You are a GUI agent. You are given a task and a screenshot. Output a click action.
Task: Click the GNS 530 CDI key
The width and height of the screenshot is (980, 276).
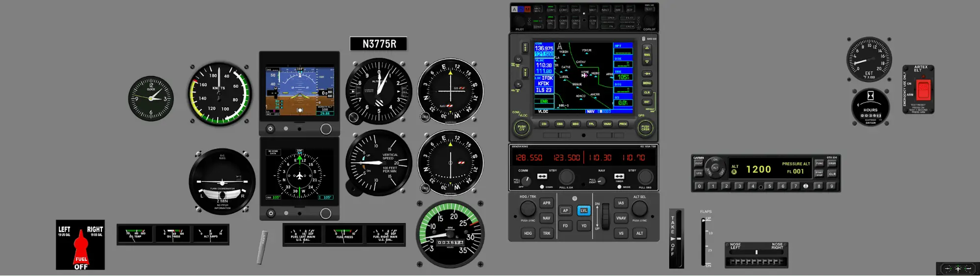click(x=544, y=124)
